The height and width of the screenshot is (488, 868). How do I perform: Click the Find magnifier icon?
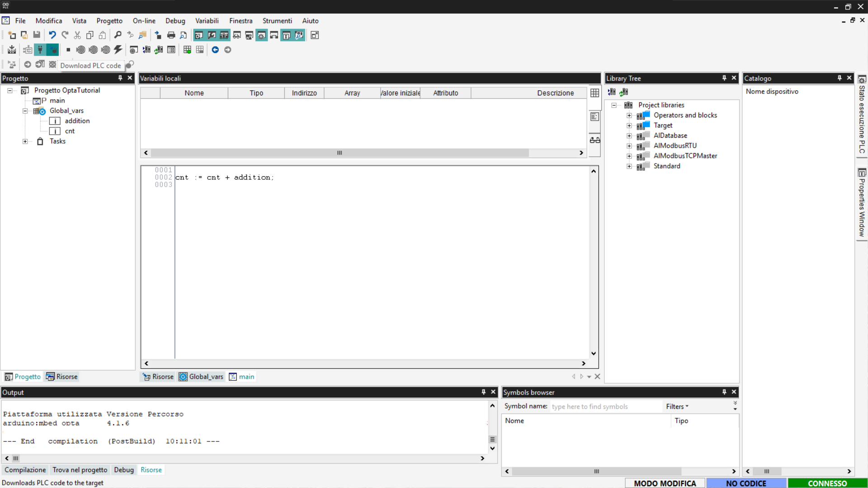point(118,35)
